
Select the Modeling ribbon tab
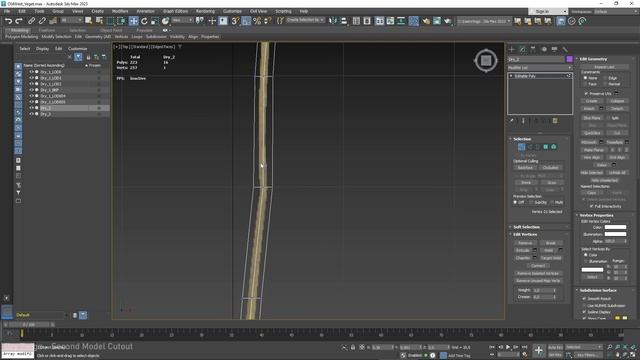pos(19,30)
